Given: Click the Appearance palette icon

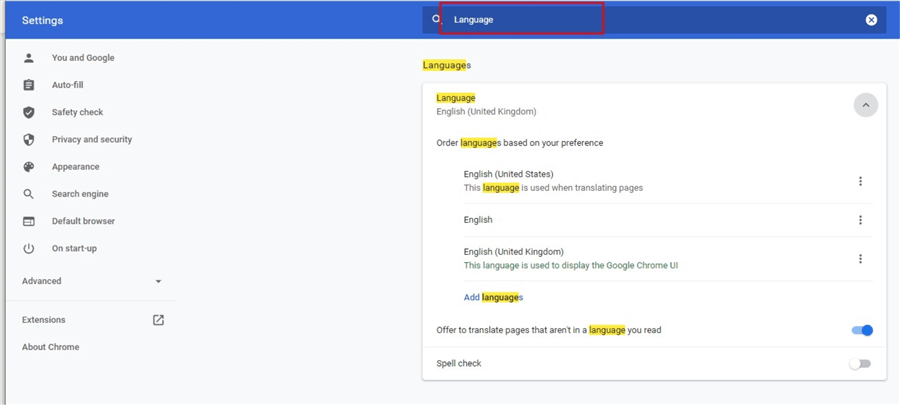Looking at the screenshot, I should 29,167.
